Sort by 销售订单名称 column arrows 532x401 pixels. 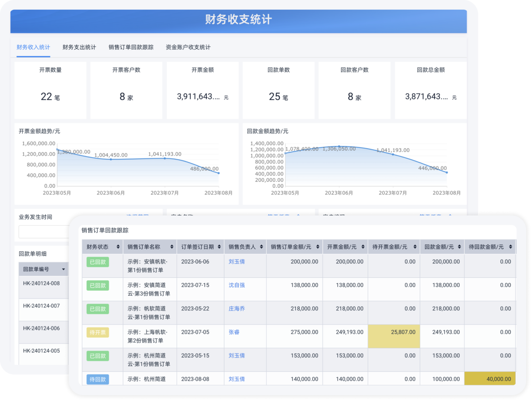(x=172, y=247)
